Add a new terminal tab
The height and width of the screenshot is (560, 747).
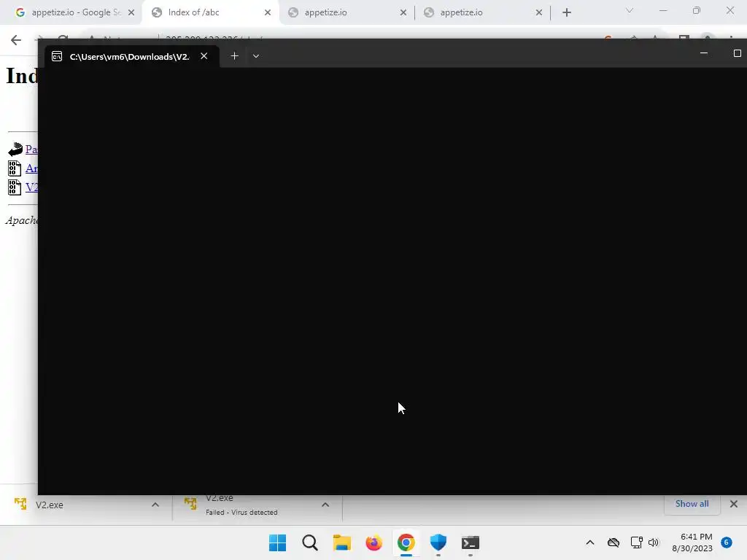(x=234, y=56)
